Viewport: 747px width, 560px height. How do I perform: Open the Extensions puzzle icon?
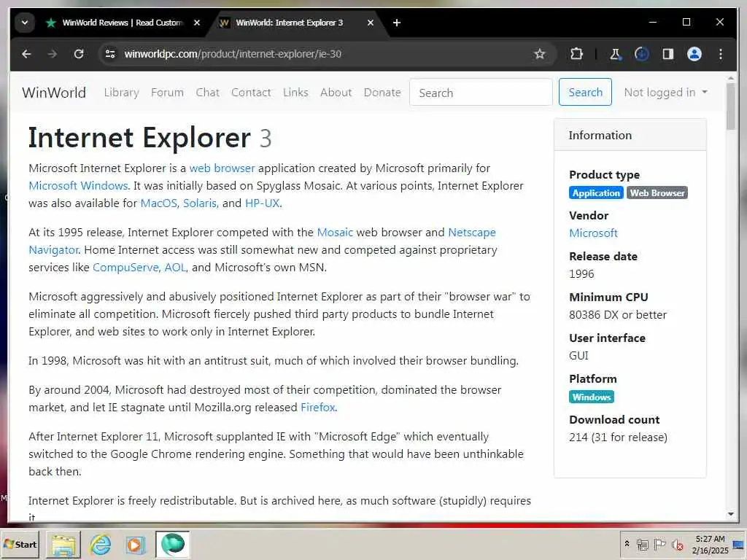click(x=576, y=54)
